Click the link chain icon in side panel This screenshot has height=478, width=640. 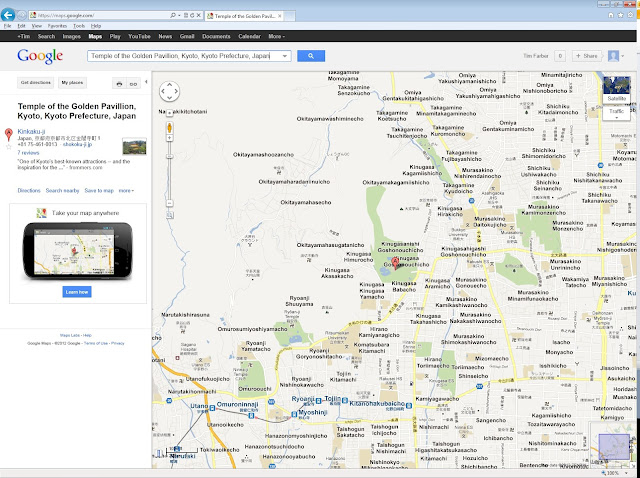pos(133,83)
